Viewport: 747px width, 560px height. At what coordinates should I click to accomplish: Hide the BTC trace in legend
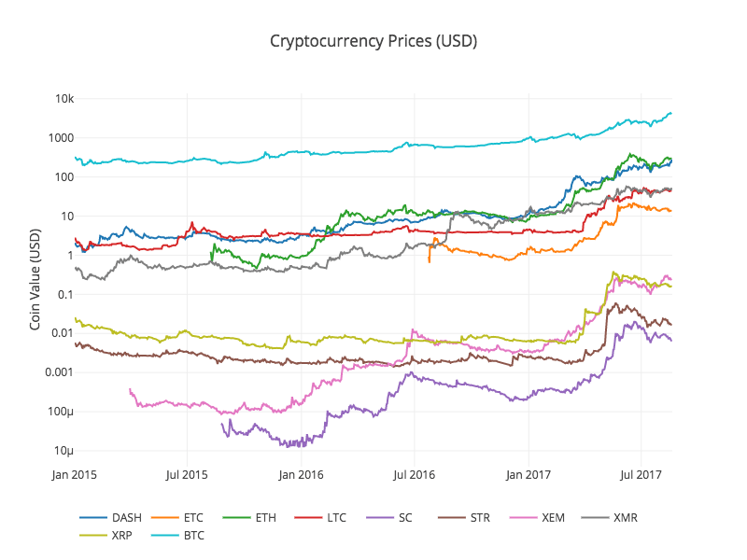click(194, 536)
